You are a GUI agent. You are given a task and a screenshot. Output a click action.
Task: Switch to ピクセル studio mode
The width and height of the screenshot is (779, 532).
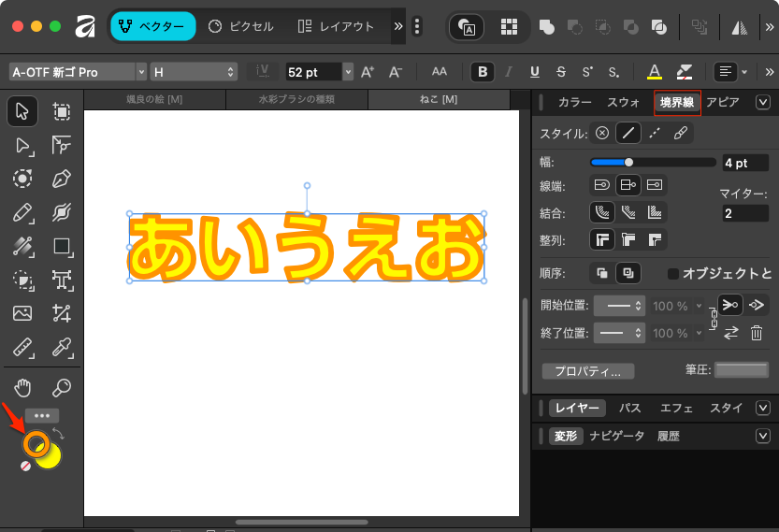tap(240, 26)
